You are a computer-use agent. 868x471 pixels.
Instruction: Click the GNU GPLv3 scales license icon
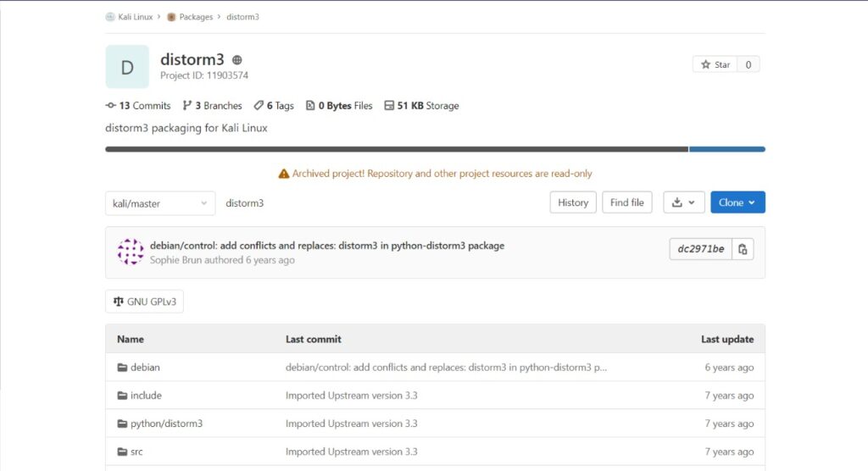tap(119, 302)
